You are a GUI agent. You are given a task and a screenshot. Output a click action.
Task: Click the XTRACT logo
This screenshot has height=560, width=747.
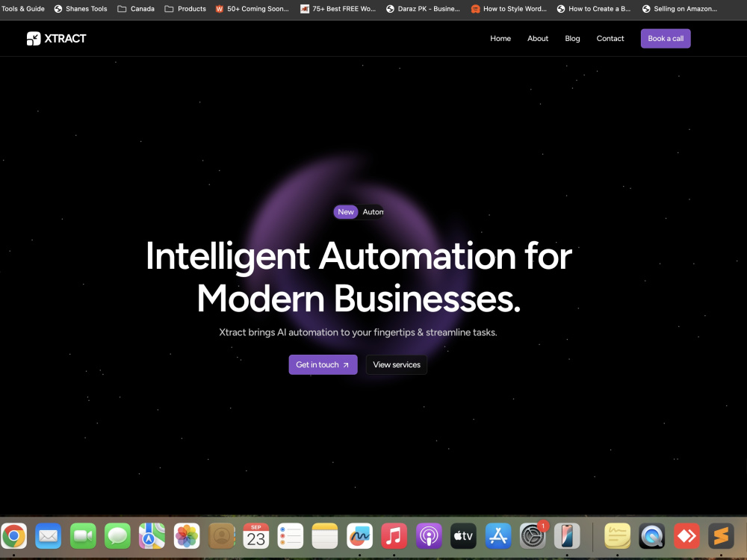pos(56,39)
